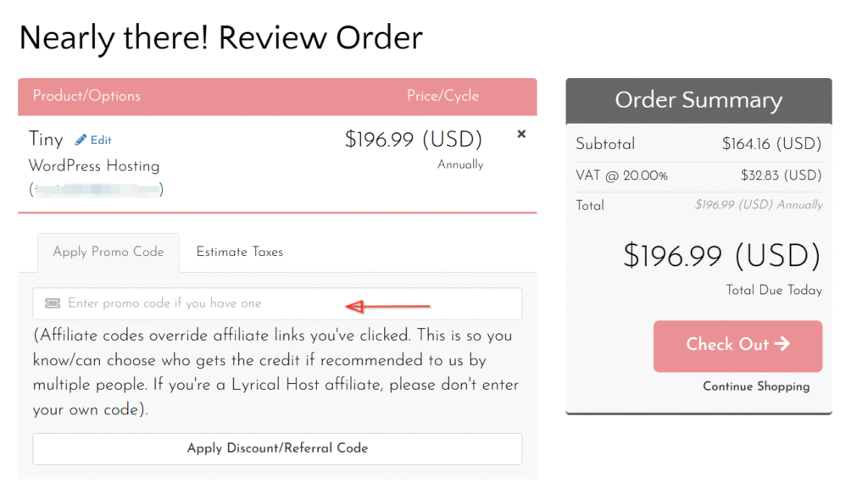Select the Apply Promo Code tab

coord(108,252)
